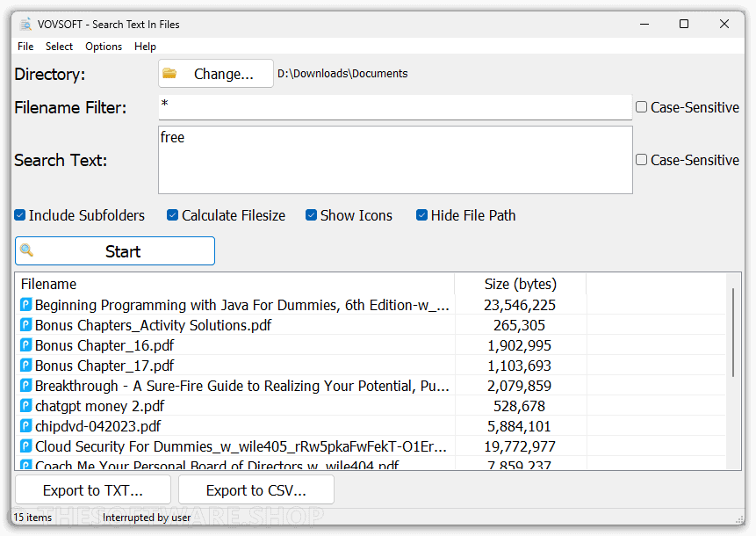Click the PDF icon beside Cloud Security For Dummies
The width and height of the screenshot is (756, 536).
[26, 446]
